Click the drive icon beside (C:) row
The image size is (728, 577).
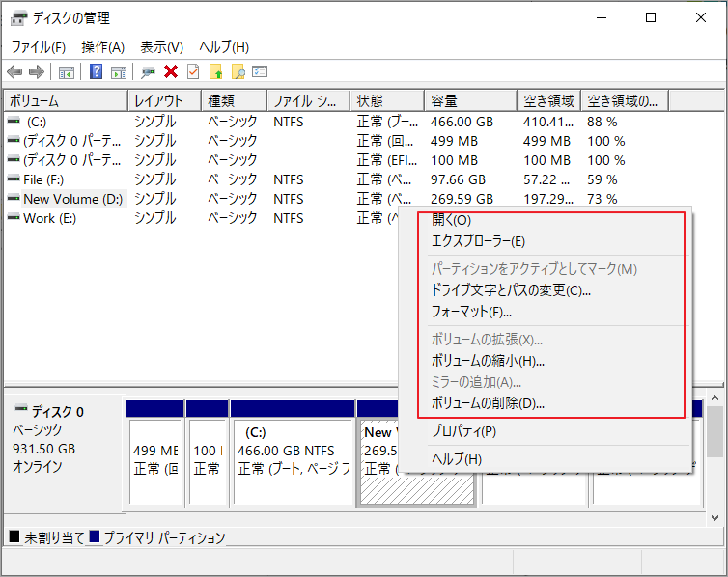14,121
